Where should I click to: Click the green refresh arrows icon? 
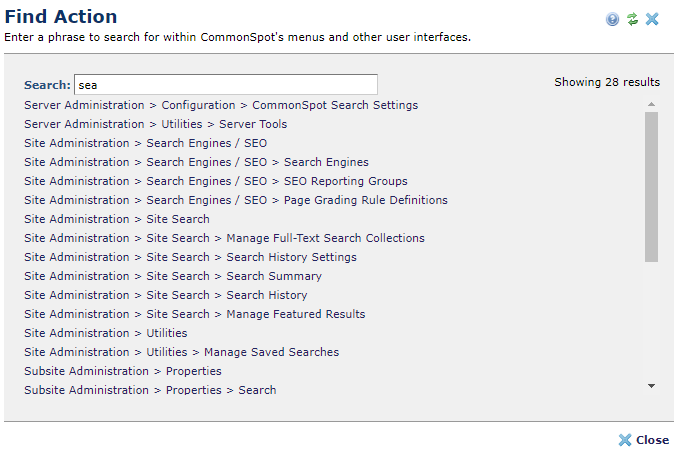click(632, 19)
